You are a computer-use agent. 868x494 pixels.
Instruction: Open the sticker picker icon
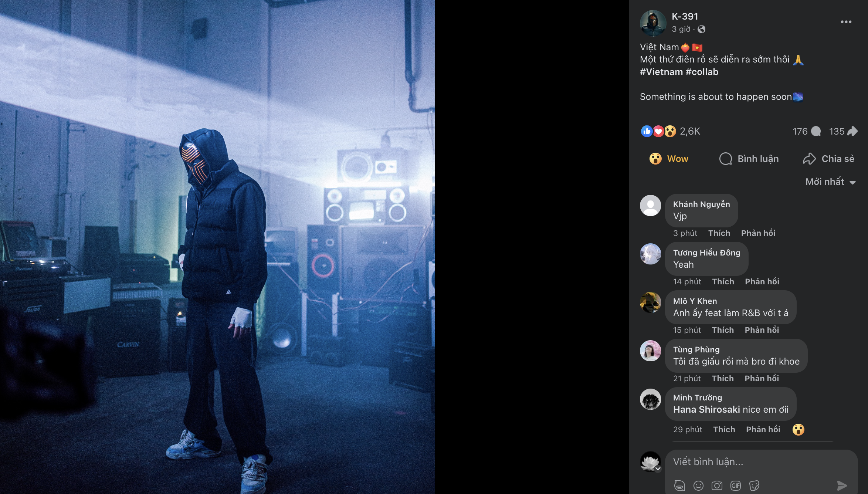(754, 485)
